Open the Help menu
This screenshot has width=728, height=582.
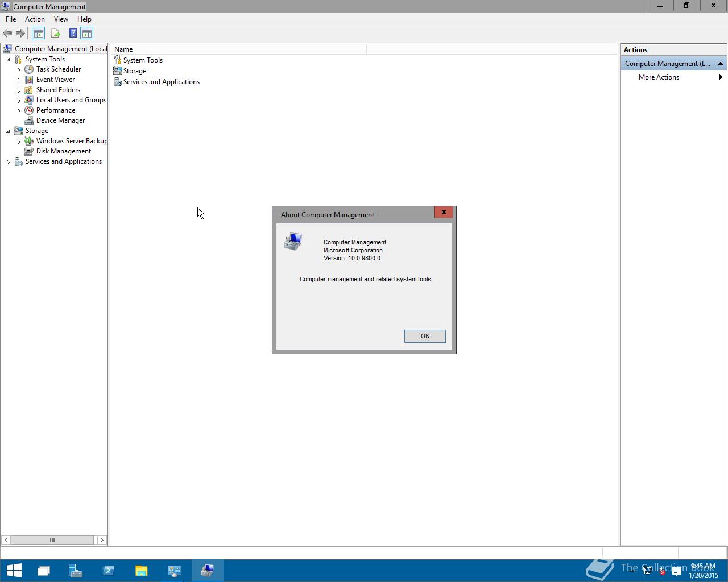tap(84, 19)
